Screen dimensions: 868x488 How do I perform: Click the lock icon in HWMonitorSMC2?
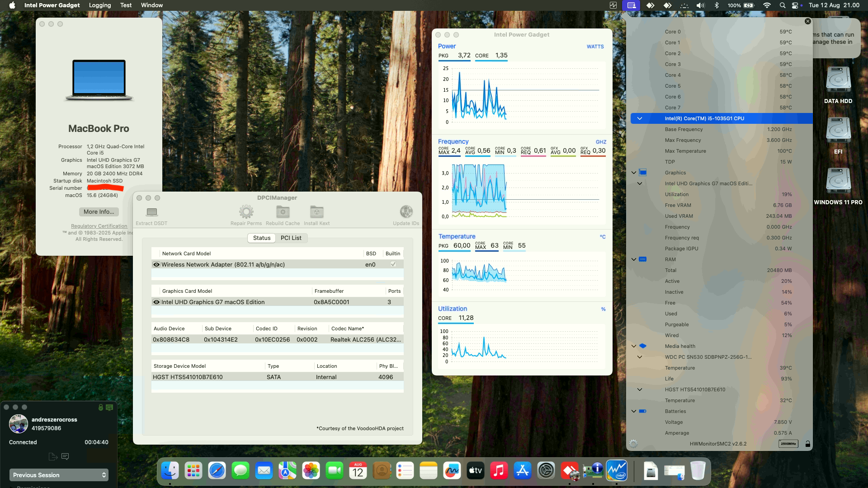(807, 444)
